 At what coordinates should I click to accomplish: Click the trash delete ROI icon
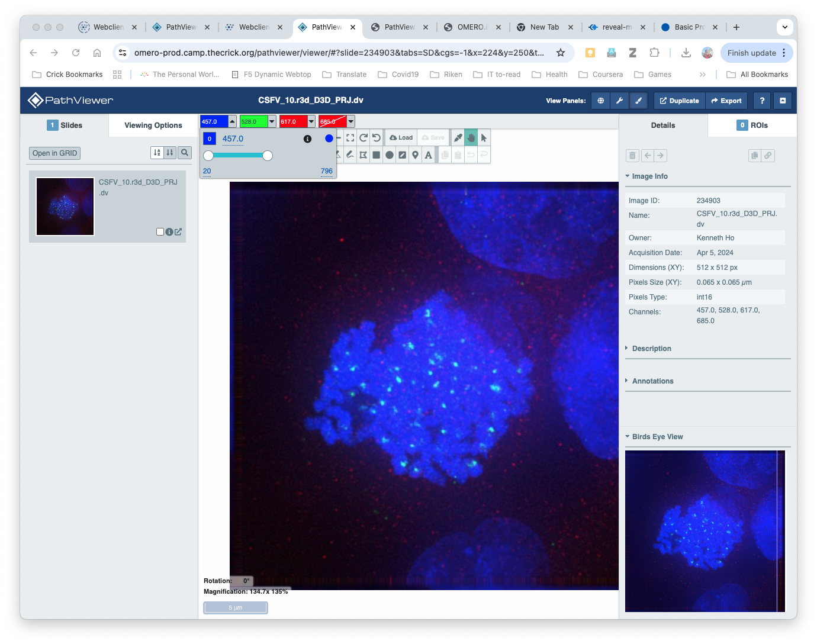pos(632,156)
